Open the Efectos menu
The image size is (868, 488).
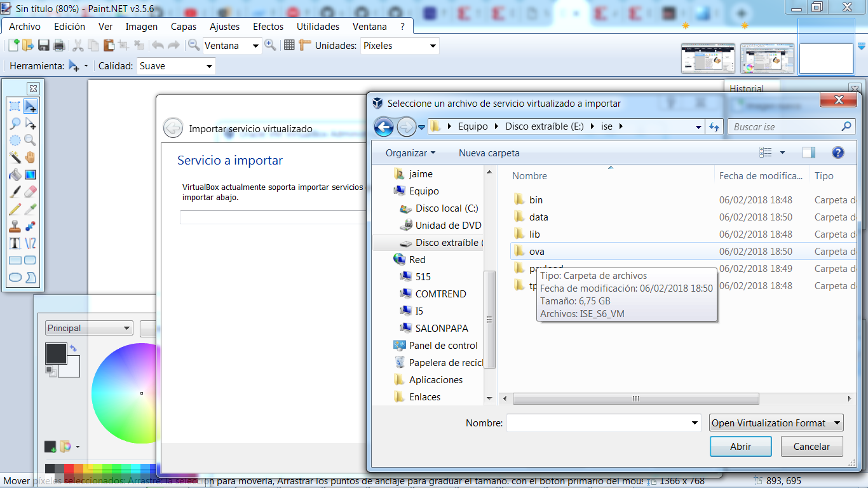pyautogui.click(x=268, y=27)
